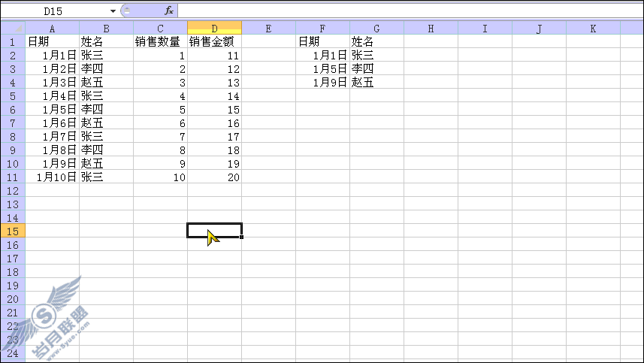The width and height of the screenshot is (644, 363).
Task: Click cell D9 with value 18
Action: (214, 150)
